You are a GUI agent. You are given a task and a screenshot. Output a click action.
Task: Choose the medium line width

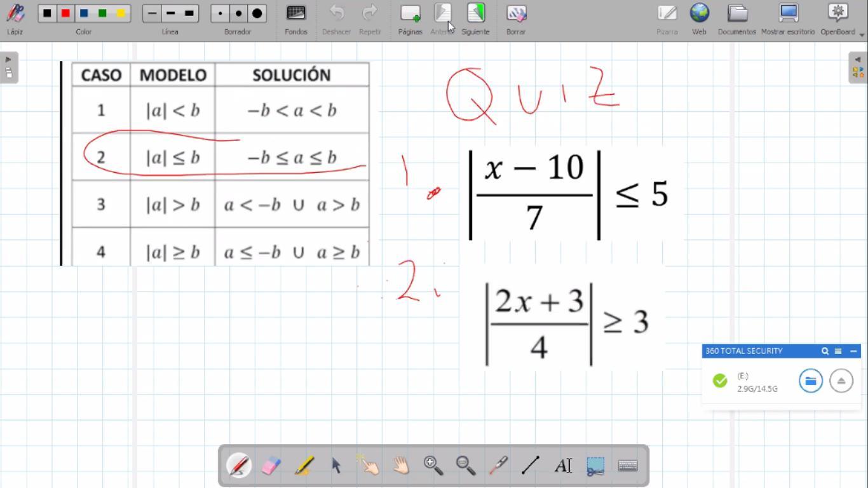(x=170, y=13)
